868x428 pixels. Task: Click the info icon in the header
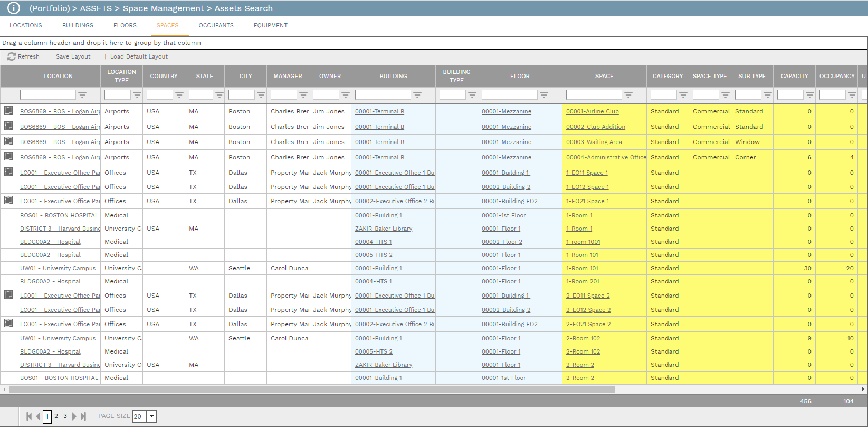coord(13,8)
